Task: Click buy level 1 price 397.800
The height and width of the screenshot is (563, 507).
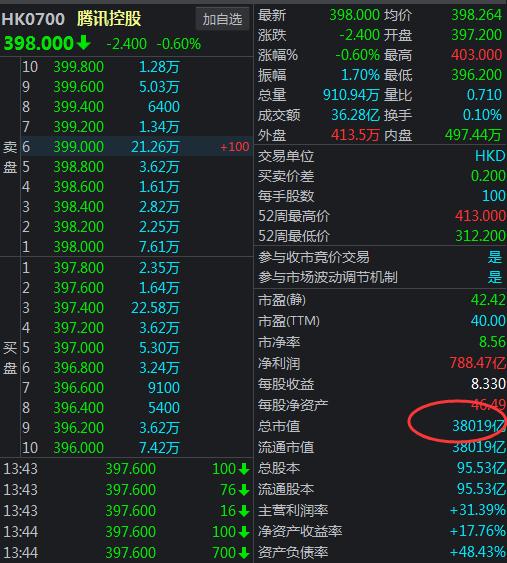Action: pyautogui.click(x=79, y=268)
